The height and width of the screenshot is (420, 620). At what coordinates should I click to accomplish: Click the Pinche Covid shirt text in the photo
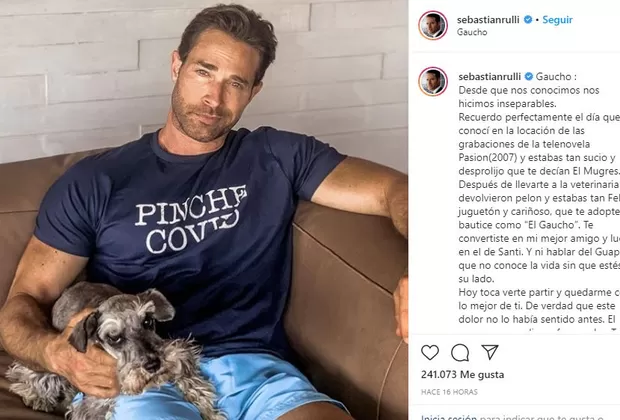[191, 219]
